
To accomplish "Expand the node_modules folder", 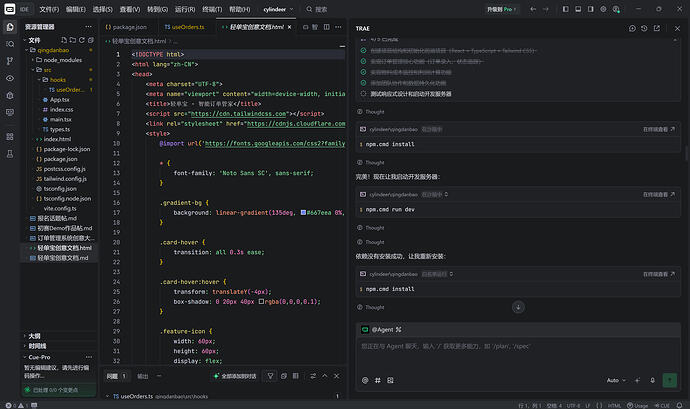I will [x=33, y=60].
